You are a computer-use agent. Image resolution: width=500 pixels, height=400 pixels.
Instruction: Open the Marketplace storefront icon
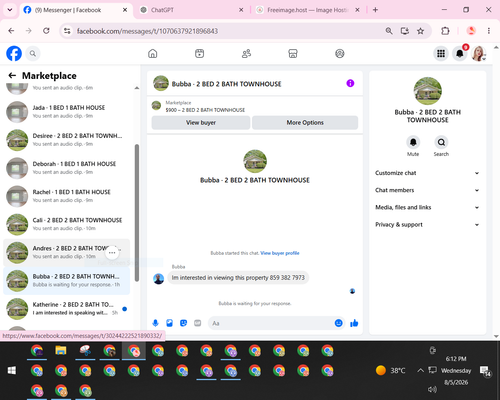[x=293, y=53]
